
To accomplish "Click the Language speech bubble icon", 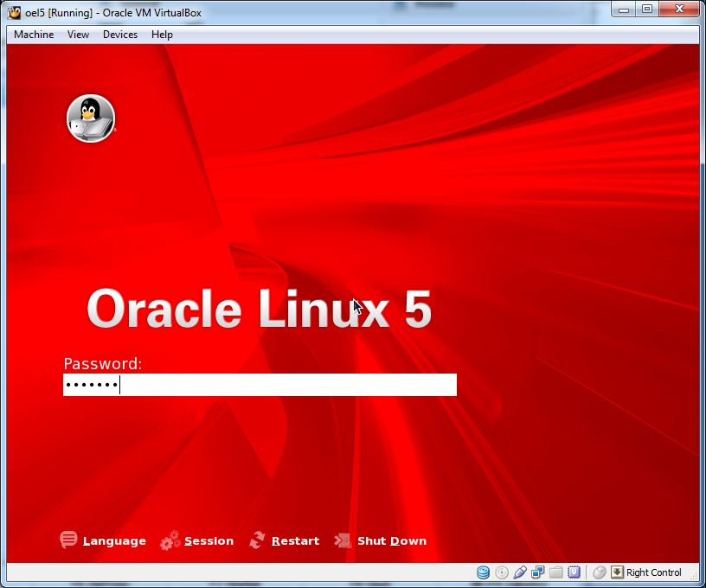I will pos(68,540).
